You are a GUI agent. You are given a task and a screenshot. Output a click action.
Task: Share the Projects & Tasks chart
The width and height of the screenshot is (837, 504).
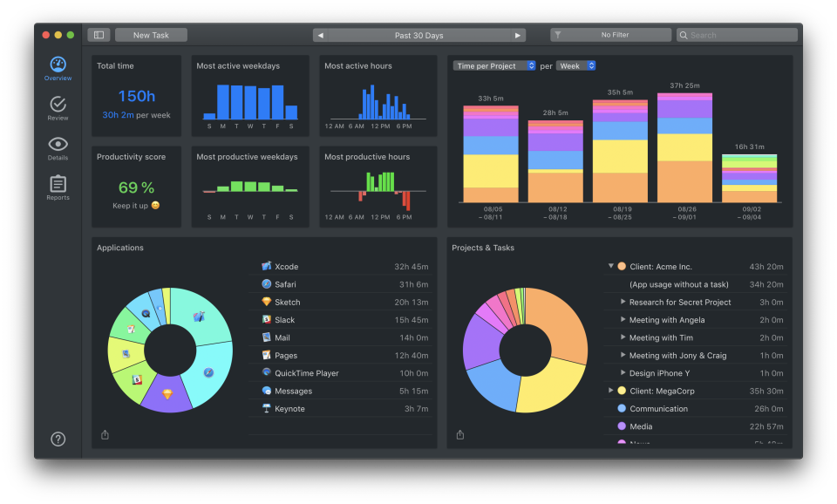tap(460, 434)
